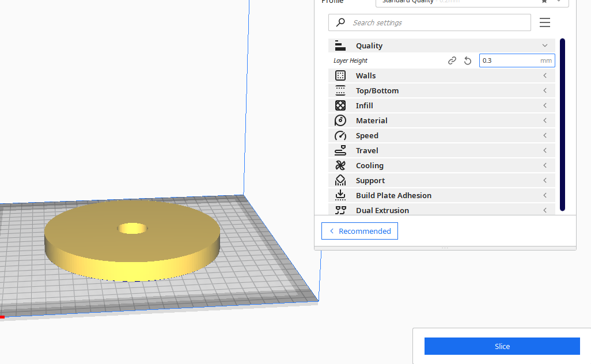Expand the Travel section chevron
Screen dimensions: 591x364
pyautogui.click(x=545, y=150)
